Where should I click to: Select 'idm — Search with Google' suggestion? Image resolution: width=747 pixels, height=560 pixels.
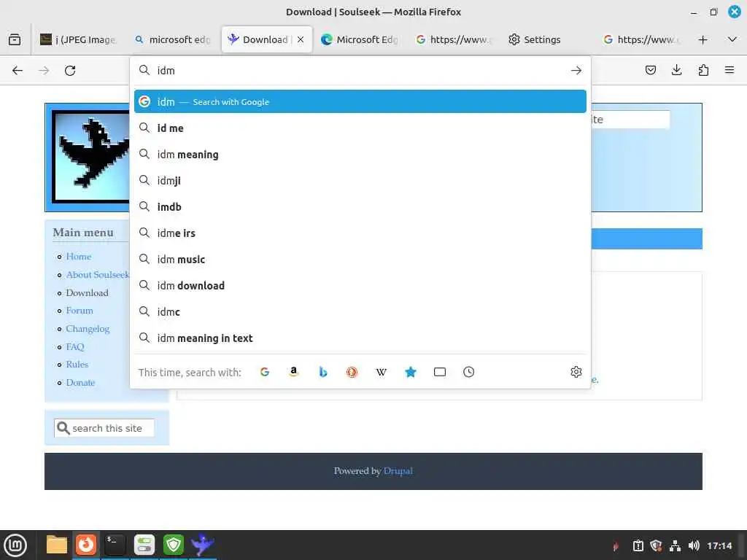(x=360, y=101)
